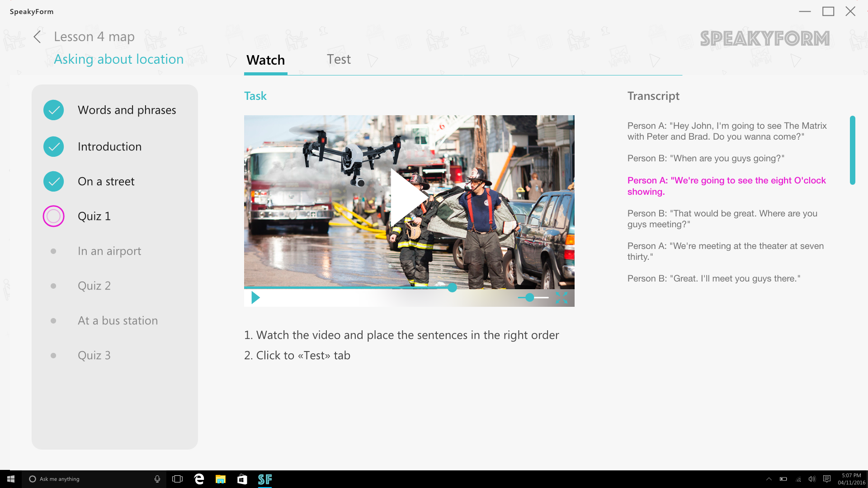Click the video progress bar handle
Screen dimensions: 868x488
pyautogui.click(x=452, y=287)
